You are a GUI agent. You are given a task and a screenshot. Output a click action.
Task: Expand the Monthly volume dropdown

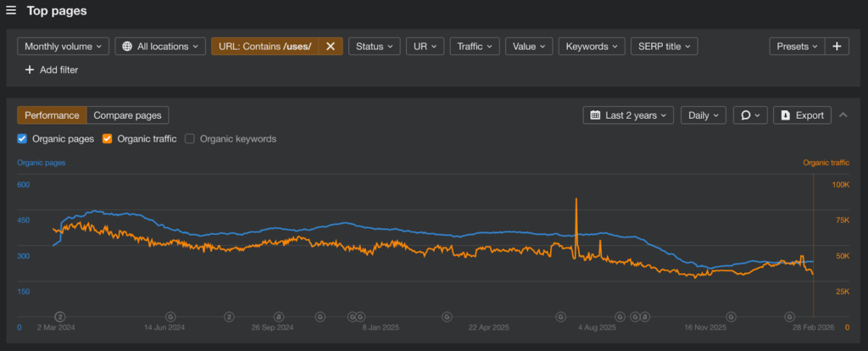(63, 47)
